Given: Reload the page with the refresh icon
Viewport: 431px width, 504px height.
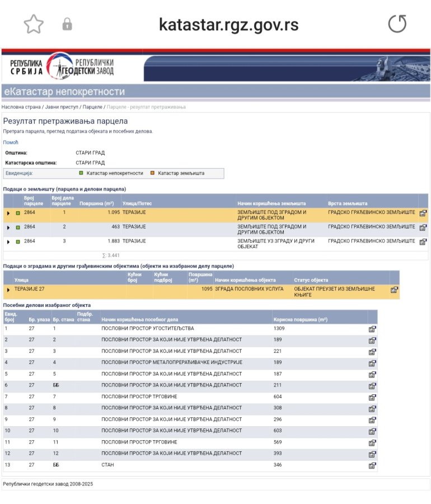Looking at the screenshot, I should point(397,24).
